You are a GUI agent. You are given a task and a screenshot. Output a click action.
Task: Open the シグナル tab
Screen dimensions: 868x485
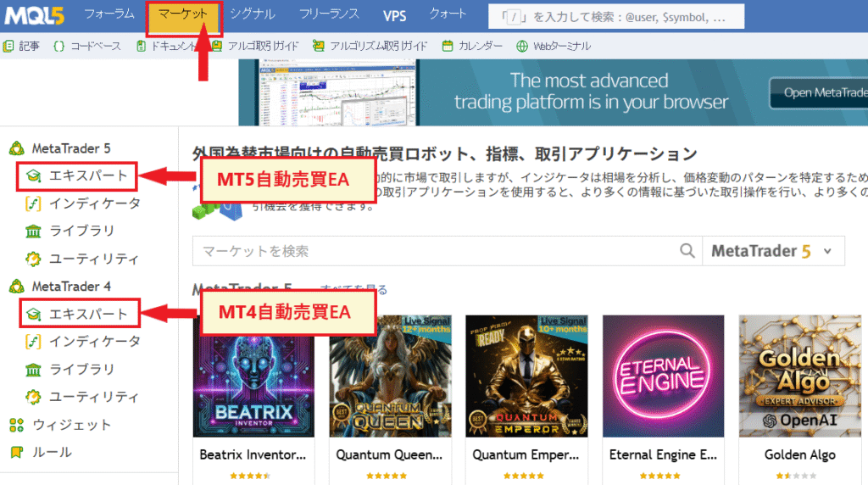252,14
